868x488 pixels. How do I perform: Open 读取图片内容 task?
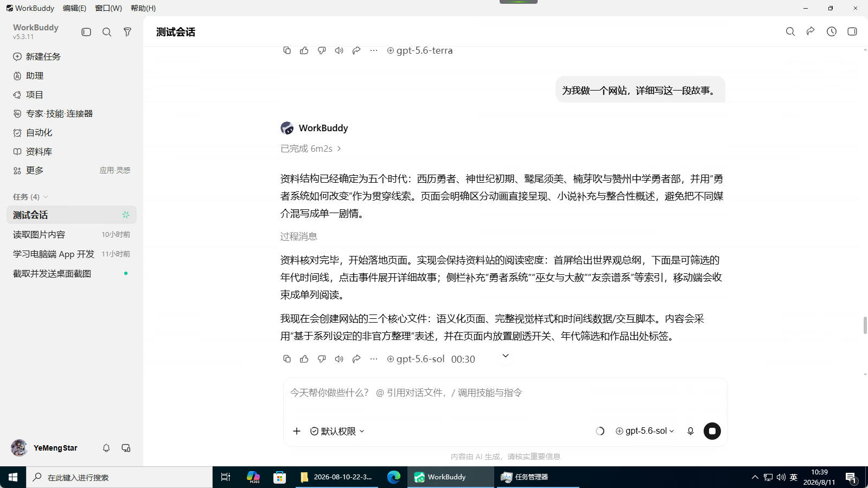pyautogui.click(x=72, y=234)
